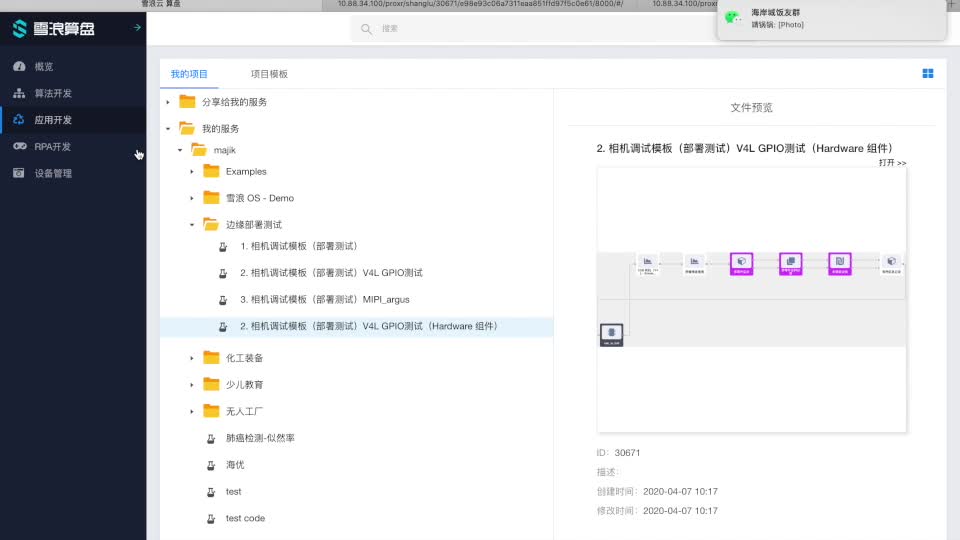Collapse the 我的服务 tree node
This screenshot has width=960, height=540.
point(168,128)
